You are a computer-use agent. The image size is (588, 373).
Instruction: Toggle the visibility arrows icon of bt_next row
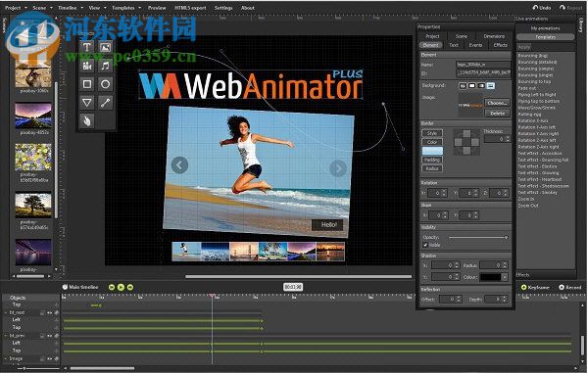pos(50,312)
